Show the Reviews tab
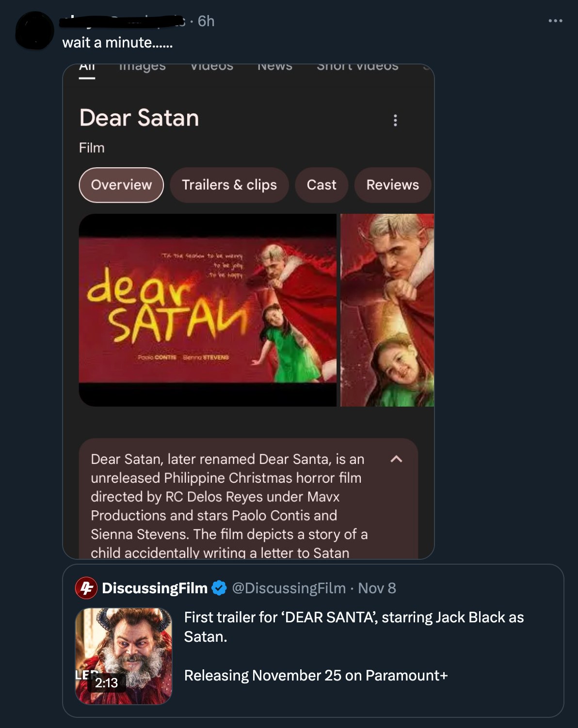 point(392,185)
